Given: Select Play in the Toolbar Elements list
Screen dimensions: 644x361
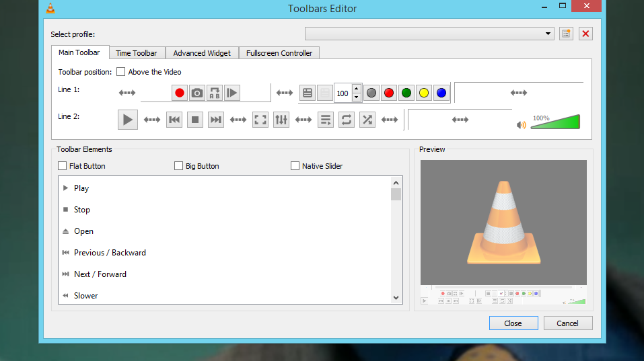Looking at the screenshot, I should tap(225, 188).
